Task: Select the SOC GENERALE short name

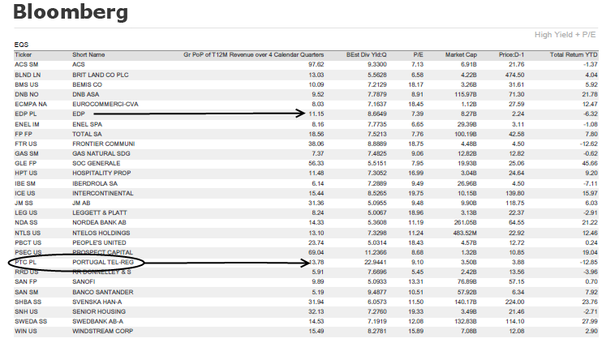Action: 96,164
